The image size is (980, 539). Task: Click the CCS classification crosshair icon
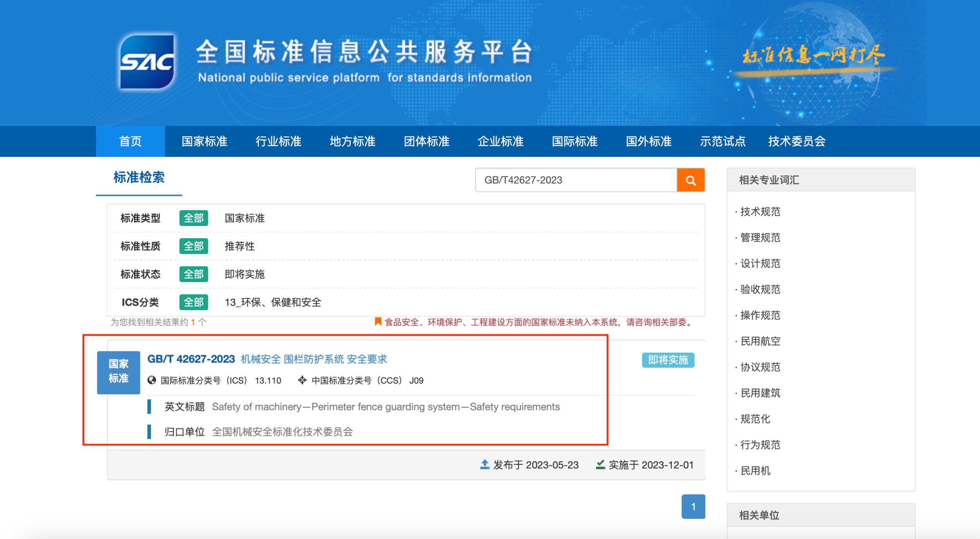(x=302, y=380)
